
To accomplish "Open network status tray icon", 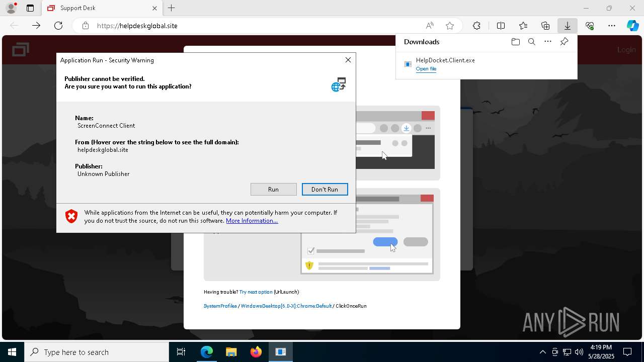I will coord(567,352).
